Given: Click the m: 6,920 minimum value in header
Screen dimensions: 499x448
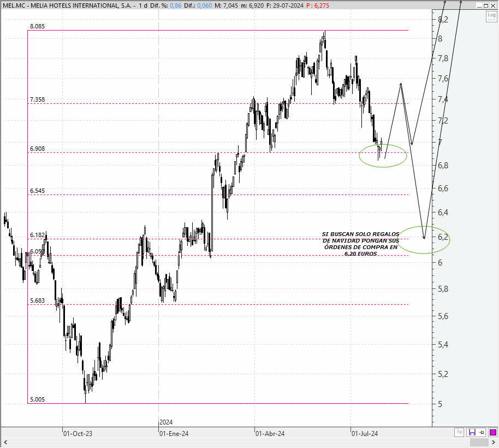Looking at the screenshot, I should [252, 5].
